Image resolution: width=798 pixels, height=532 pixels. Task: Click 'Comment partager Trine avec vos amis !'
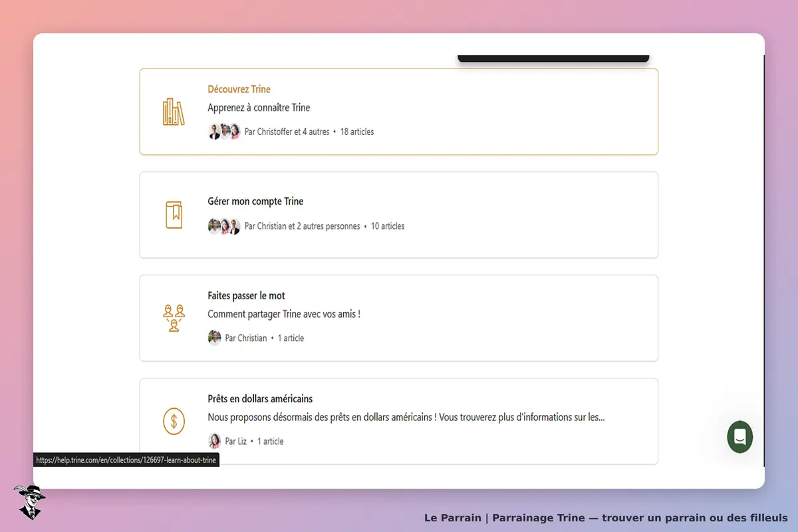284,314
